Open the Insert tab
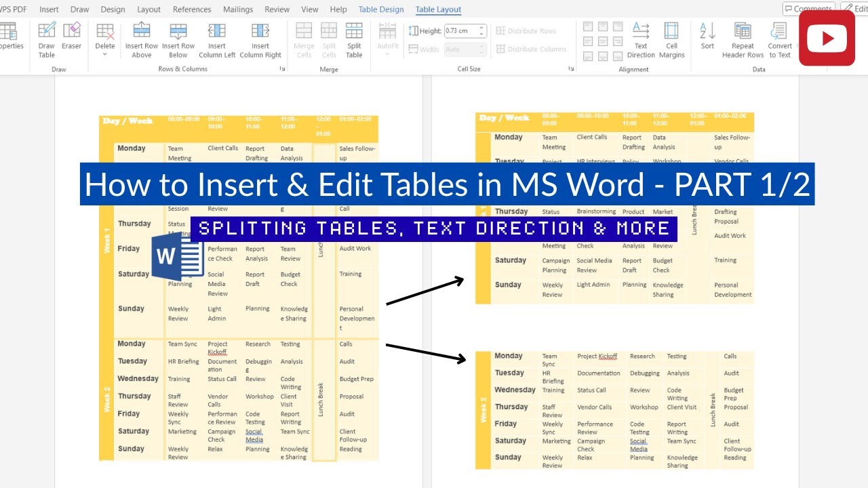The height and width of the screenshot is (488, 868). 49,9
